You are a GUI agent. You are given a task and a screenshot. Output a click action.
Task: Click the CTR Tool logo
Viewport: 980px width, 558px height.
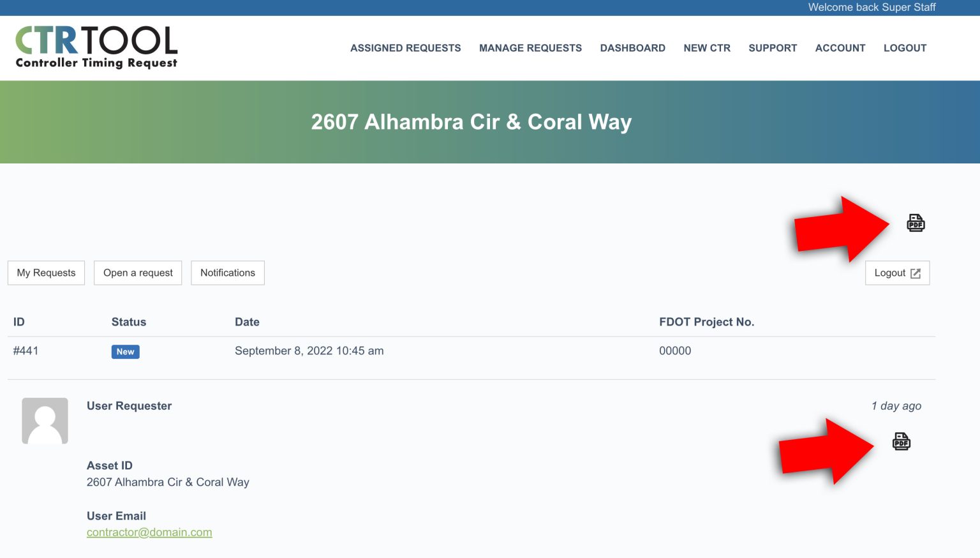click(96, 48)
